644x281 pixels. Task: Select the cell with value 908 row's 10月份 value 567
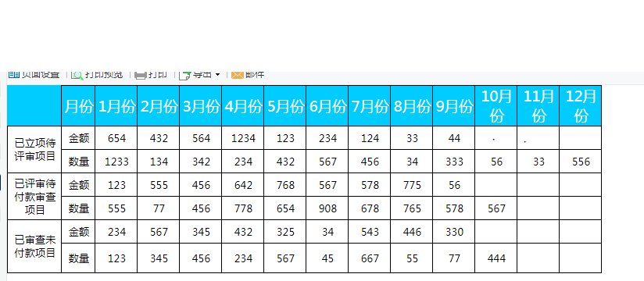496,208
